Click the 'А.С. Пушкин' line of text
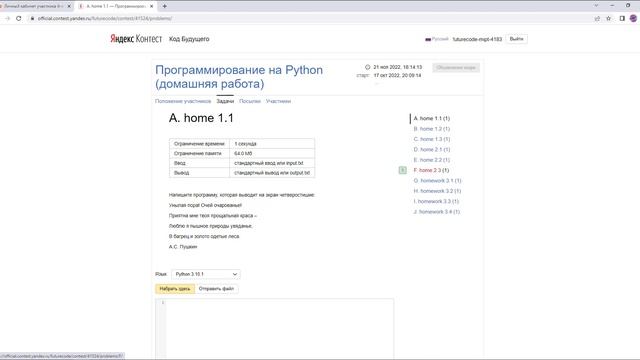This screenshot has width=640, height=360. 183,247
